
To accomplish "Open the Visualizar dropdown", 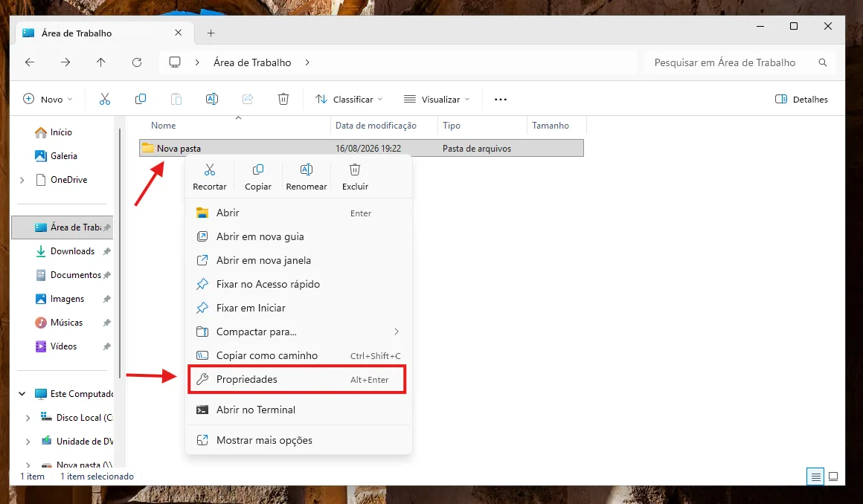I will 437,100.
